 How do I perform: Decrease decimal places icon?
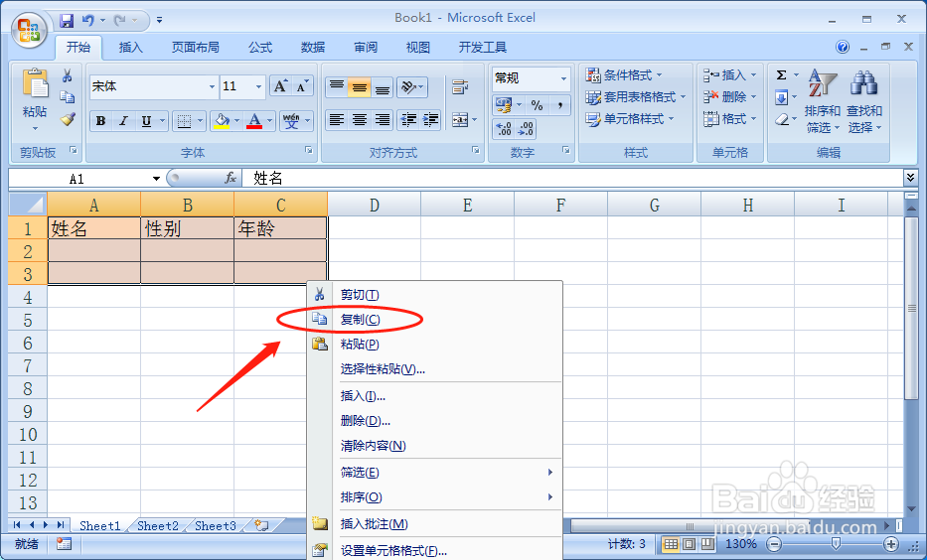pos(526,128)
